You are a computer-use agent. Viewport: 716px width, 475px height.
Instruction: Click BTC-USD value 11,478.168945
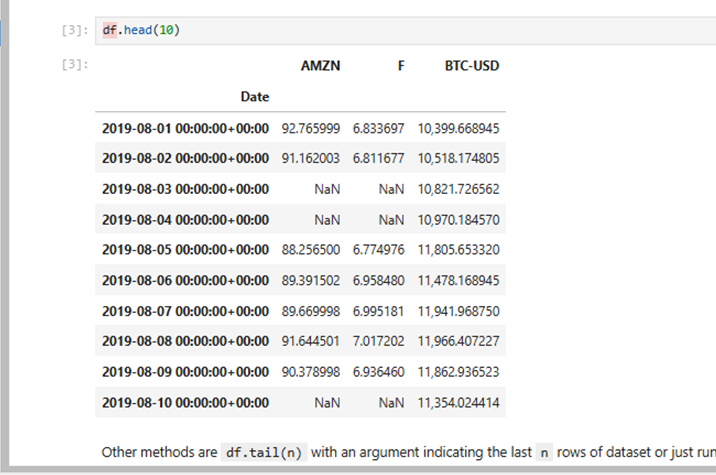458,280
